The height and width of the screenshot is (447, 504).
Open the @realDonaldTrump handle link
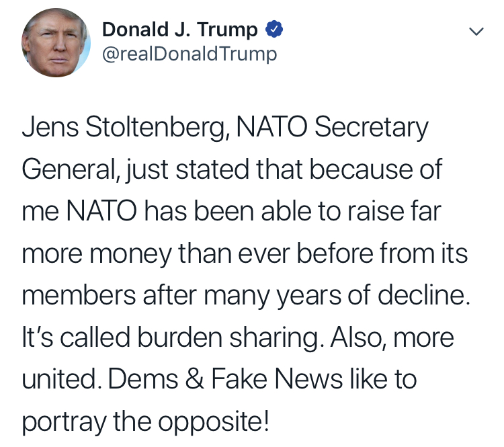pyautogui.click(x=189, y=54)
